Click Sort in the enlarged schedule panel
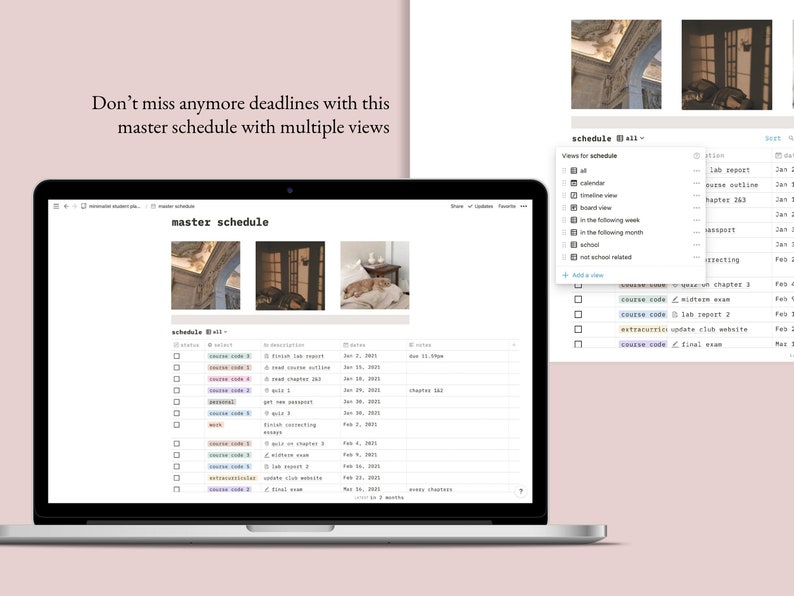This screenshot has height=596, width=794. pyautogui.click(x=773, y=138)
